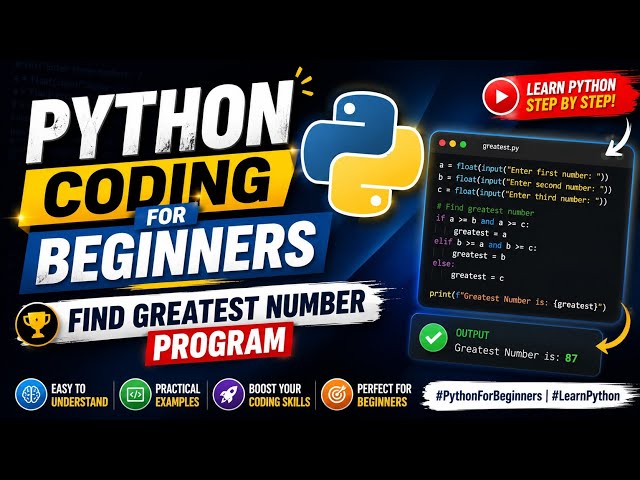Click the PERFECT FOR BEGINNERS text
The image size is (640, 480).
(x=384, y=395)
